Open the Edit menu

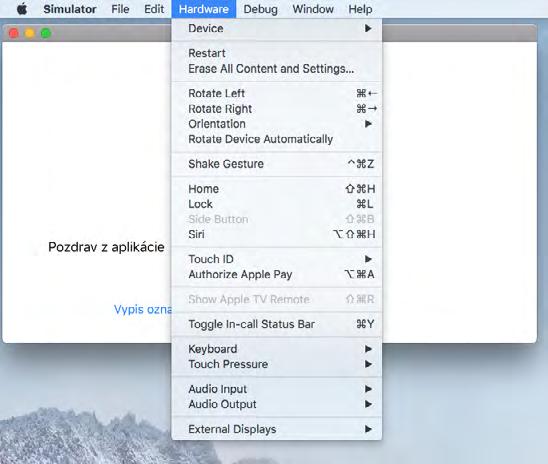[x=154, y=9]
